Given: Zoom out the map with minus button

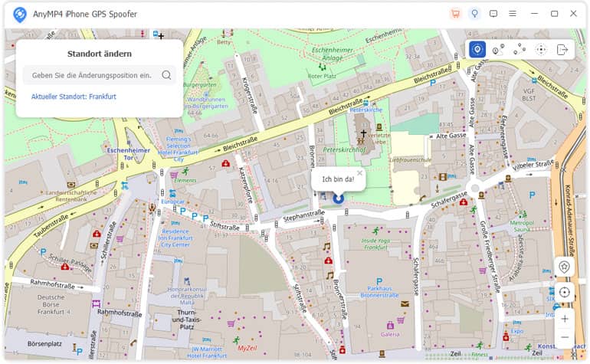Looking at the screenshot, I should (x=565, y=337).
